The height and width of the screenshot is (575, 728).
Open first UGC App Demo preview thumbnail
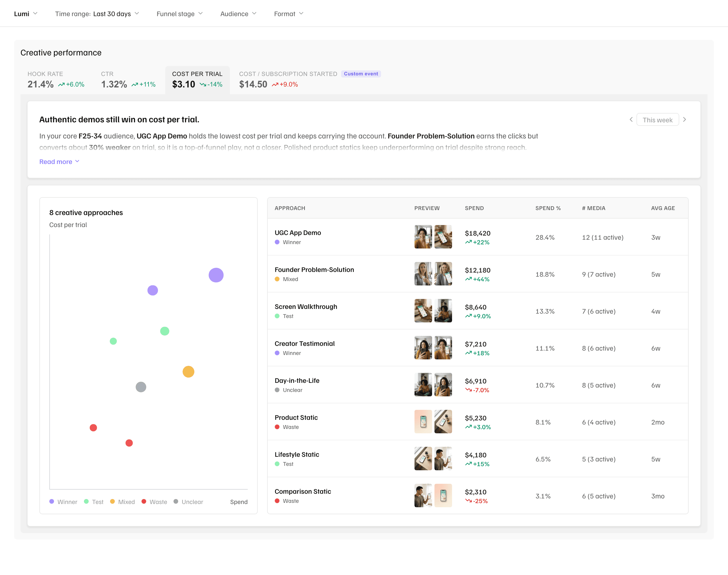[x=423, y=237]
